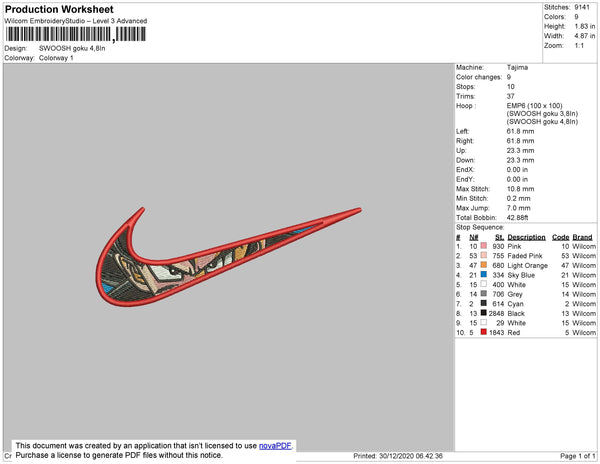Image resolution: width=600 pixels, height=464 pixels.
Task: Select the Light Orange color swatch
Action: (484, 265)
